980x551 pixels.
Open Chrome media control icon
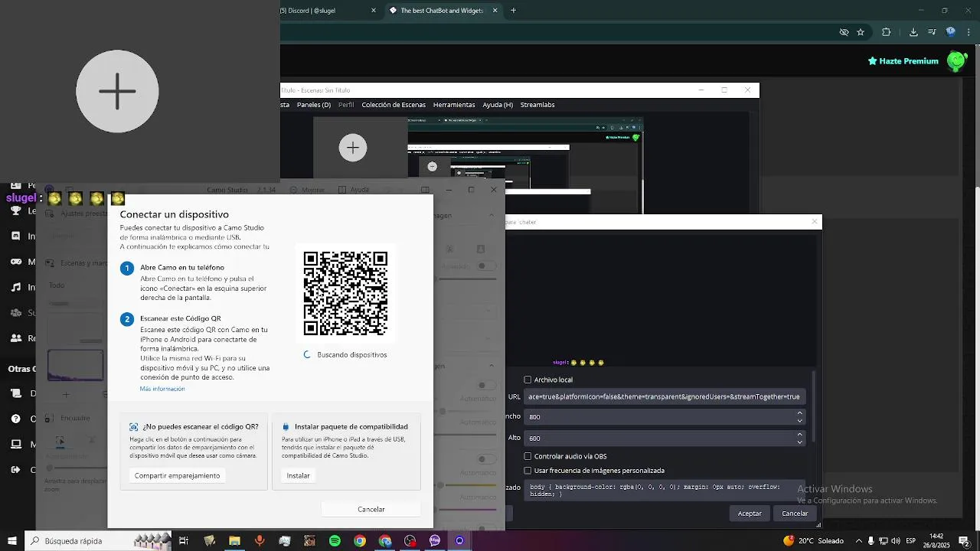tap(933, 32)
